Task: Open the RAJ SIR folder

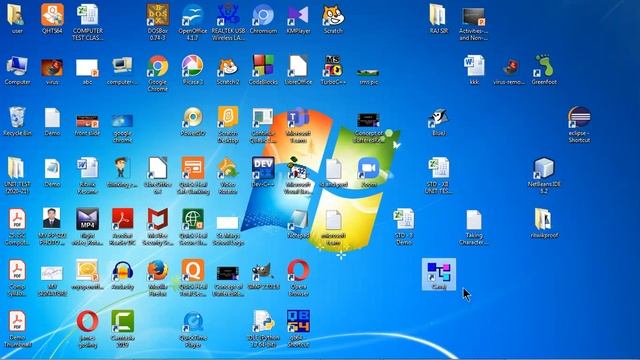Action: [438, 16]
